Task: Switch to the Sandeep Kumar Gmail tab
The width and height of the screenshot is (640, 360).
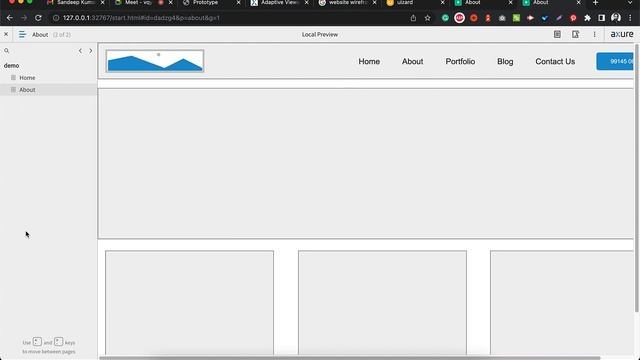Action: [76, 3]
